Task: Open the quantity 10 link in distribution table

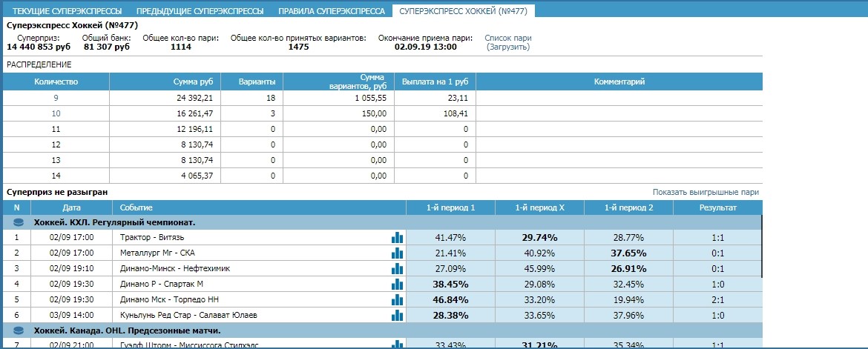Action: 56,113
